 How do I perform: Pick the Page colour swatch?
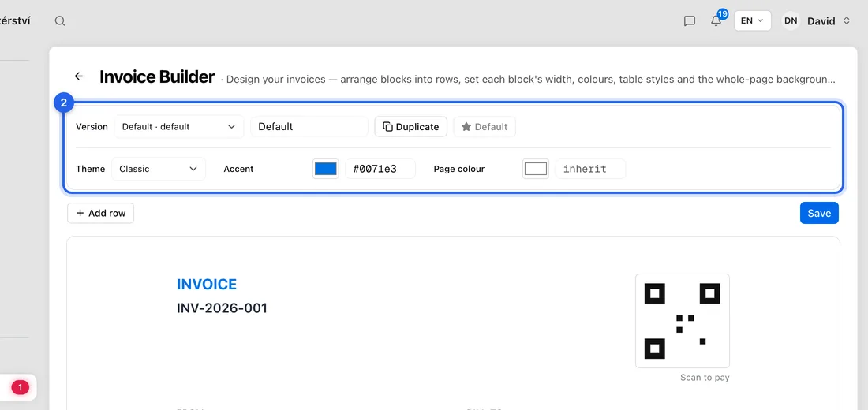[535, 169]
